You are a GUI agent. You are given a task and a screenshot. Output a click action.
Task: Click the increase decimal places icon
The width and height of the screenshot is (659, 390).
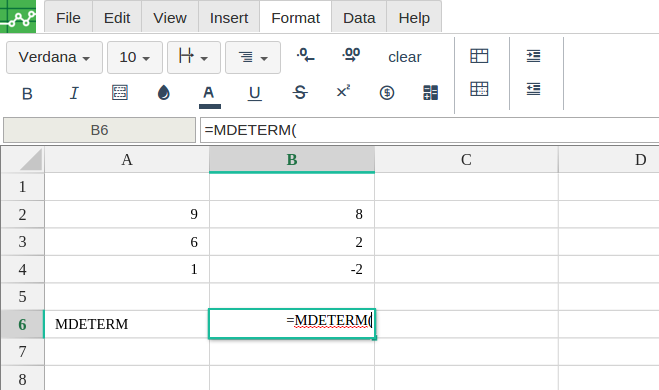(351, 55)
